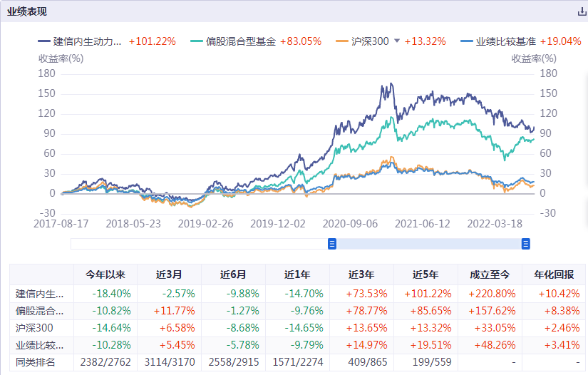Choose the 近6月 period header
588x375 pixels.
pos(234,274)
